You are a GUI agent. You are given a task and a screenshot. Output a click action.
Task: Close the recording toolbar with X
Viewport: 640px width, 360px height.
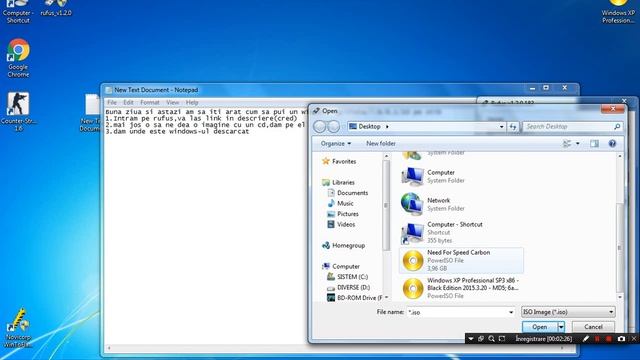pyautogui.click(x=634, y=339)
